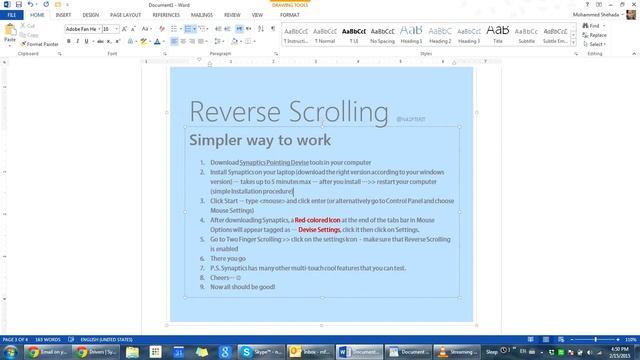Paste from the clipboard
Screen dimensions: 640x360
click(10, 33)
